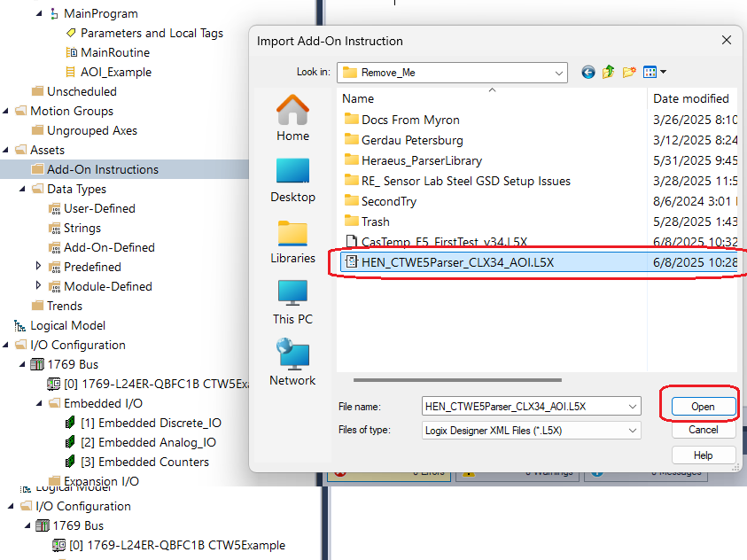747x560 pixels.
Task: Select the Unscheduled folder
Action: (74, 91)
